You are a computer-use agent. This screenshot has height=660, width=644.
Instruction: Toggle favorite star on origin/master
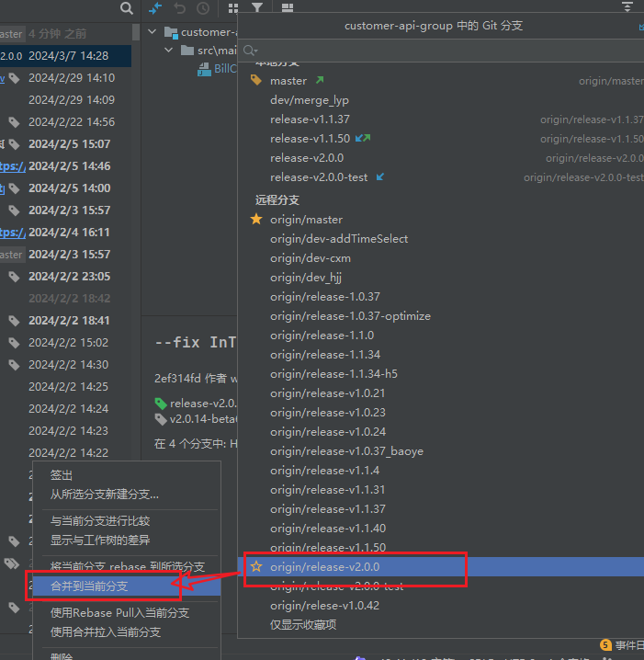(257, 220)
